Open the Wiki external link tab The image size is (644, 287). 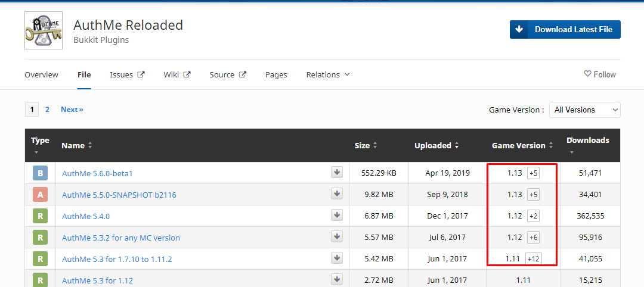(177, 74)
